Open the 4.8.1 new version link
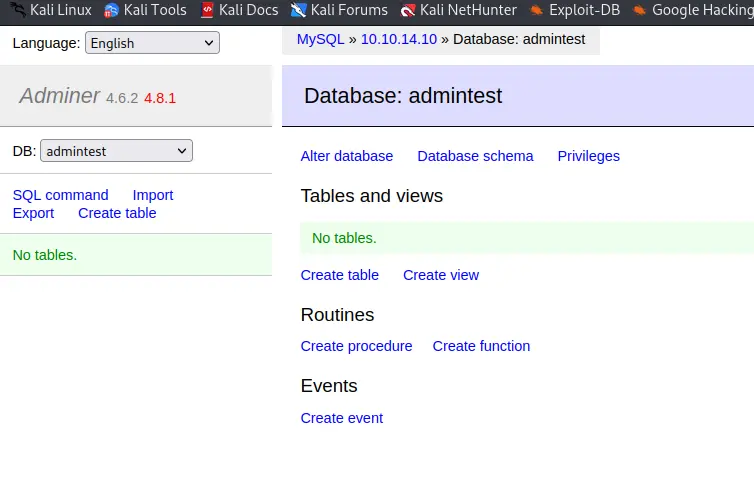Screen dimensions: 754x487 click(x=160, y=98)
